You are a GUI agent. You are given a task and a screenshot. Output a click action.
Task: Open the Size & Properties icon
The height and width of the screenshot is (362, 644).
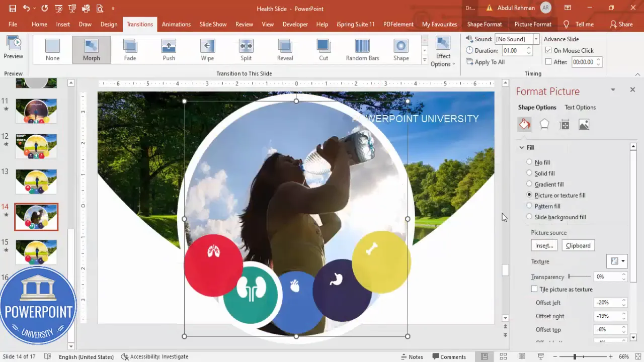pyautogui.click(x=564, y=124)
